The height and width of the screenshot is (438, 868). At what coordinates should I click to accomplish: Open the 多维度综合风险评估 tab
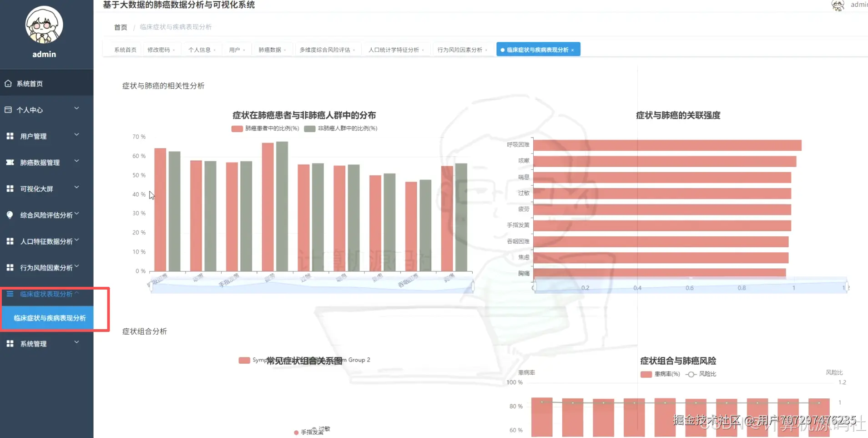coord(325,49)
